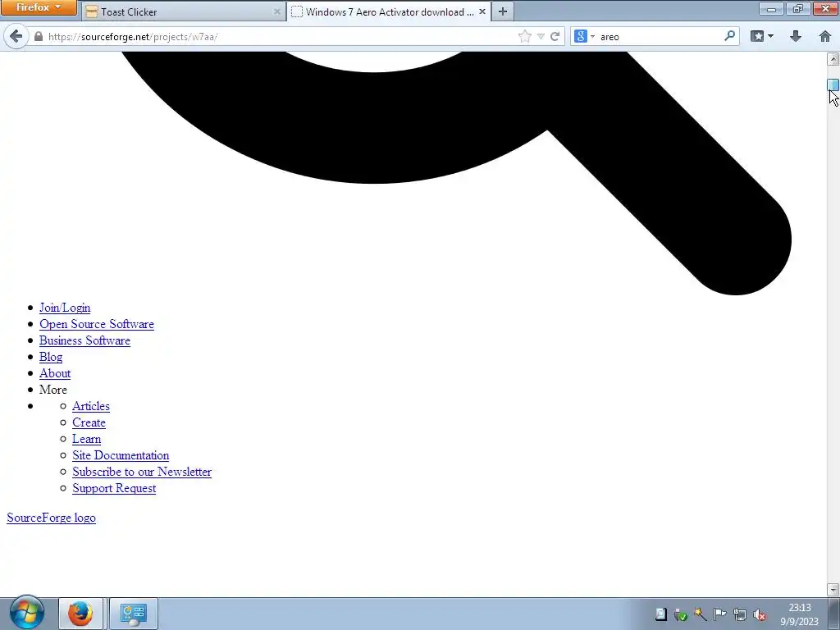Click the More list item text
The height and width of the screenshot is (630, 840).
53,390
